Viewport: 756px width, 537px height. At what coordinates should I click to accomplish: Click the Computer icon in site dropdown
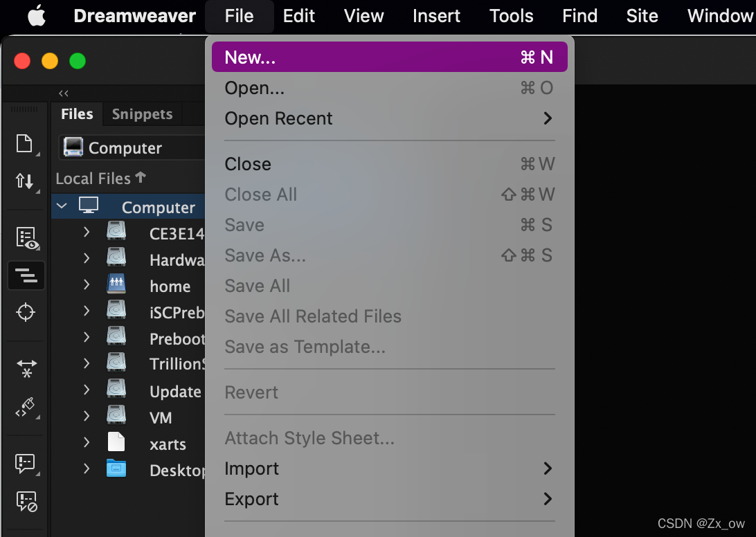click(x=73, y=147)
